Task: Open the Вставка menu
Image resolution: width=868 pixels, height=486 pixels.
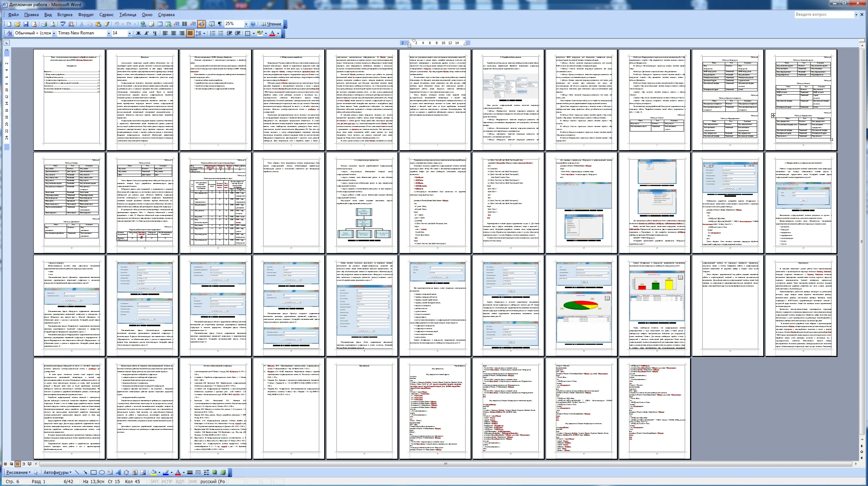Action: (65, 15)
